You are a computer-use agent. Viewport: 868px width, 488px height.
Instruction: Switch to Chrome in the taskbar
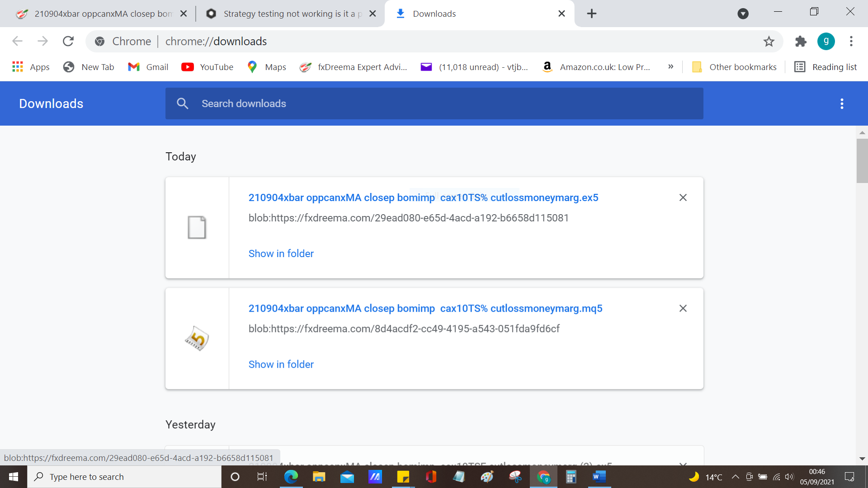click(543, 477)
